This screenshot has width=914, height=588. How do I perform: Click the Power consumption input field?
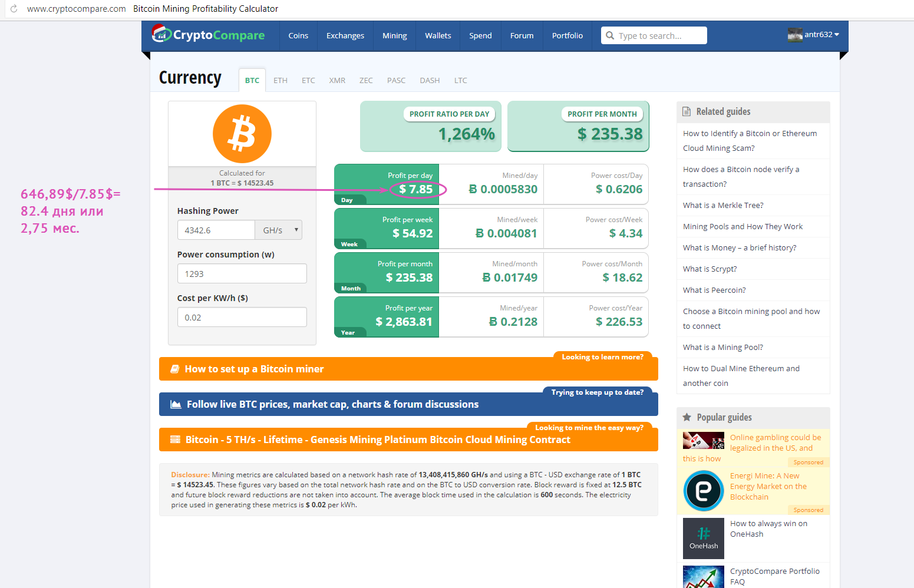tap(242, 273)
